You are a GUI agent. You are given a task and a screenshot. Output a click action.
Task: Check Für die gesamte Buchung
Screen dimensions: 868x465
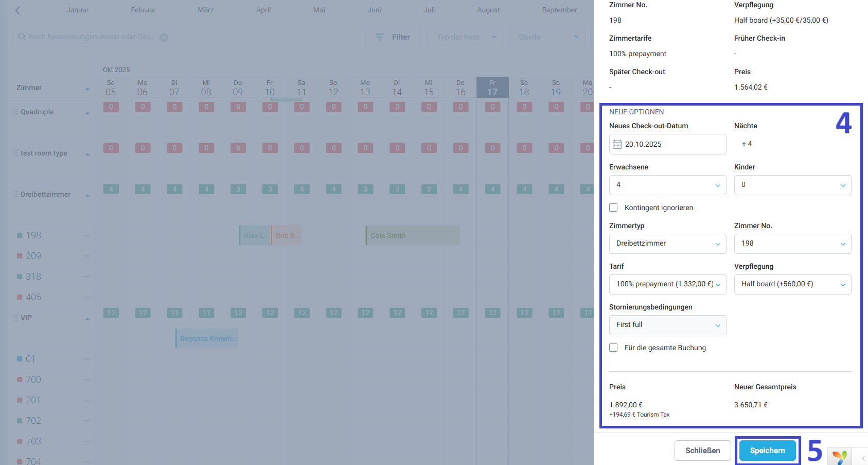[613, 348]
